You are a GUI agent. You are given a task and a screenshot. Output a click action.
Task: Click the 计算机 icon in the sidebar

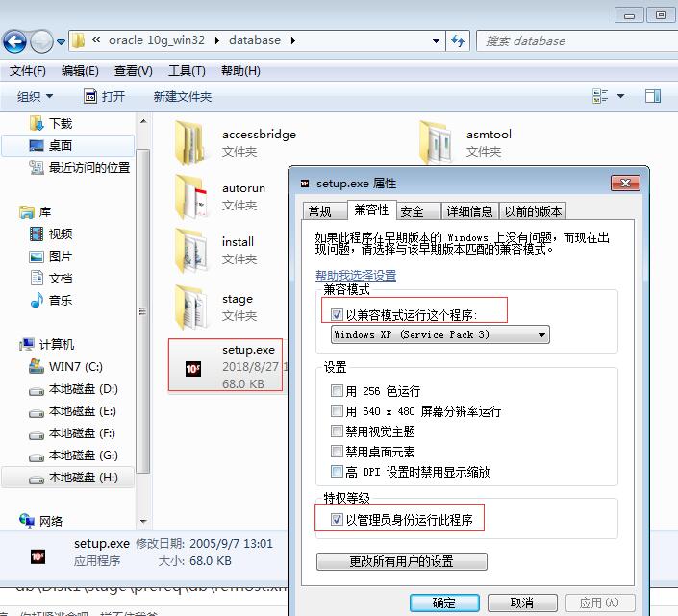[26, 344]
